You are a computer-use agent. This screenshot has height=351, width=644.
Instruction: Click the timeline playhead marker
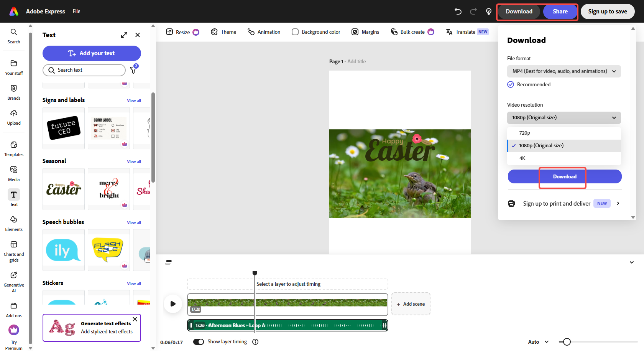pos(255,273)
